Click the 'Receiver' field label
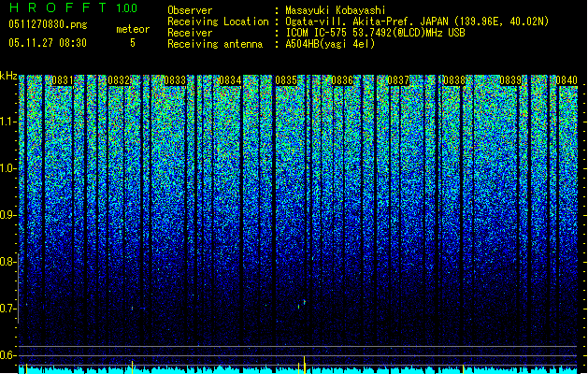588x374 pixels. click(x=190, y=33)
